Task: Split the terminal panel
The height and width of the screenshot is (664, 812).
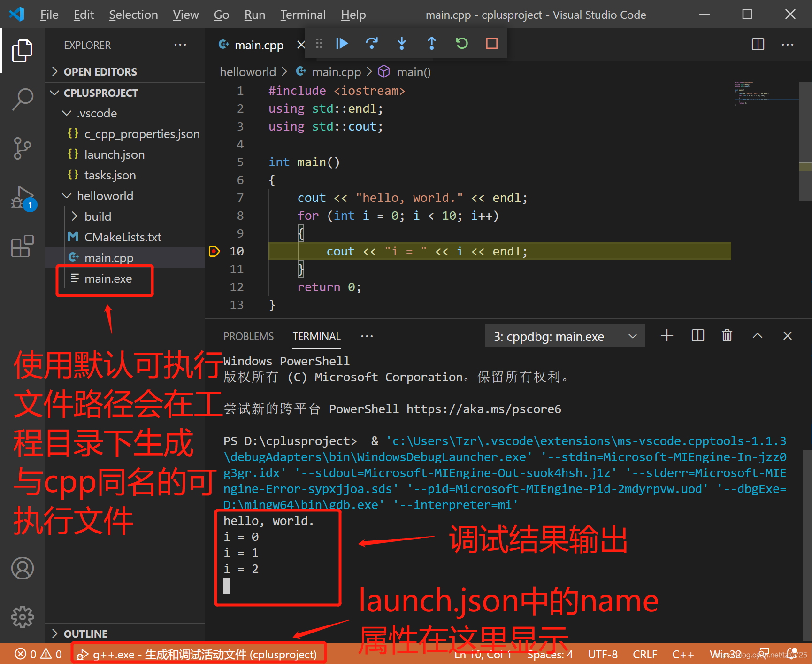Action: pyautogui.click(x=698, y=336)
